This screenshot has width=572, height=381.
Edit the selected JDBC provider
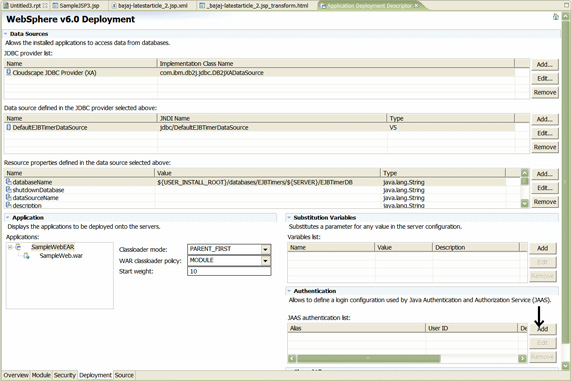pyautogui.click(x=544, y=78)
